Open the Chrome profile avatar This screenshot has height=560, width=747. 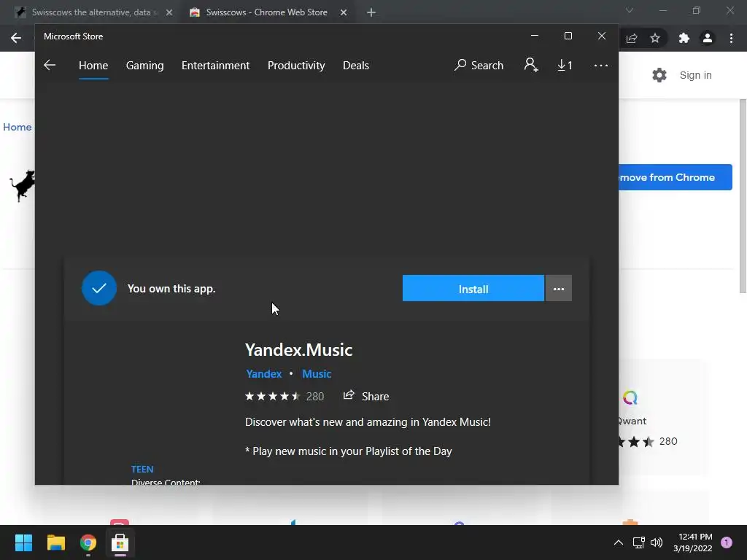(708, 38)
